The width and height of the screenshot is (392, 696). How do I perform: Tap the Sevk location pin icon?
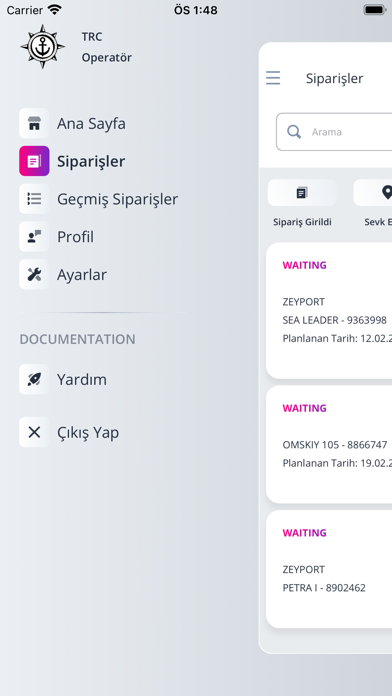pos(387,193)
